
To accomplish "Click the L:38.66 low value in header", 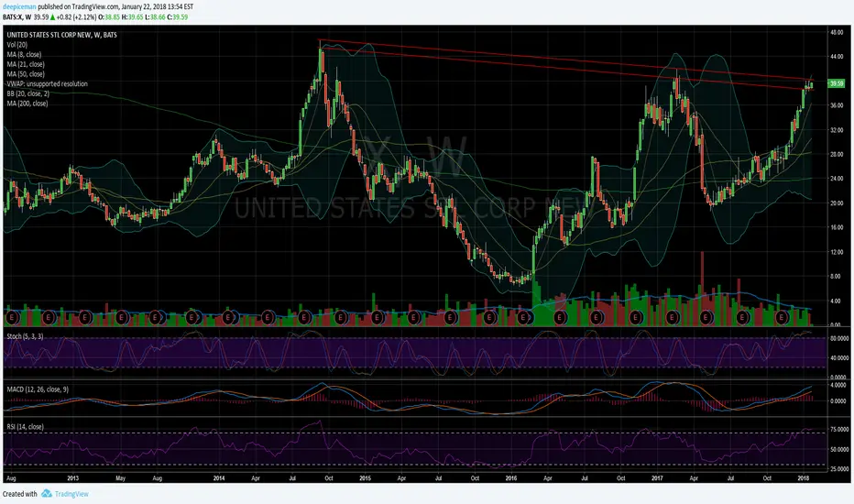I will (155, 16).
